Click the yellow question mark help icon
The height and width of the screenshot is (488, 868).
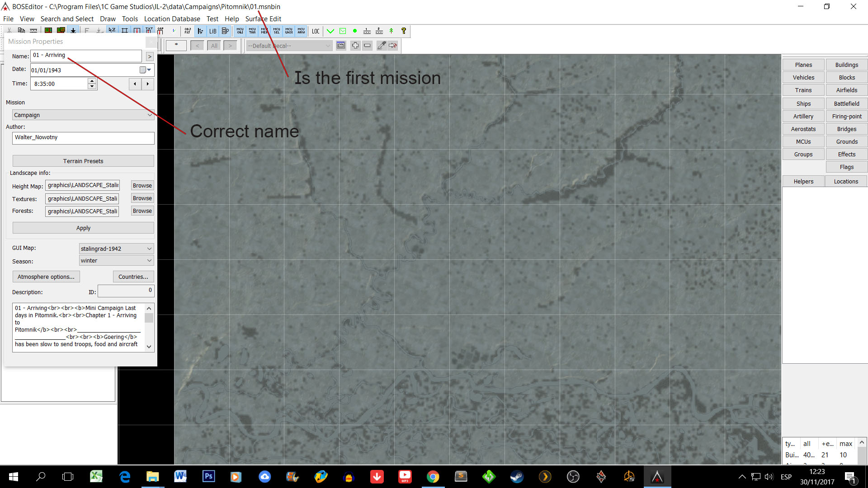(x=404, y=31)
